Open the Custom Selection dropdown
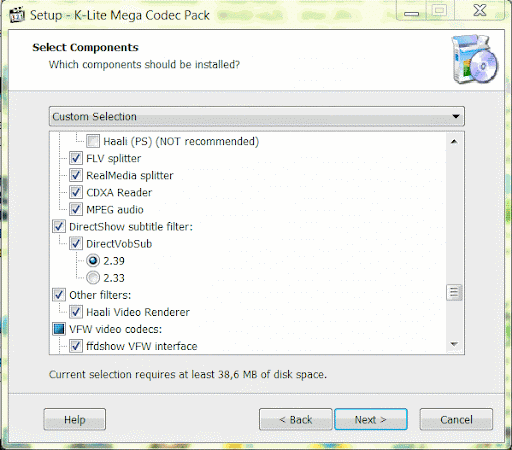Viewport: 512px width, 450px height. pos(257,116)
